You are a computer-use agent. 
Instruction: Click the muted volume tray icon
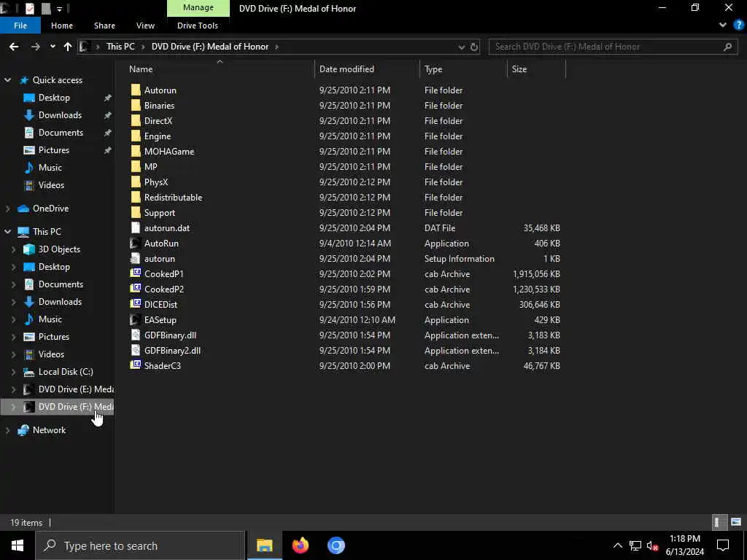pos(652,545)
